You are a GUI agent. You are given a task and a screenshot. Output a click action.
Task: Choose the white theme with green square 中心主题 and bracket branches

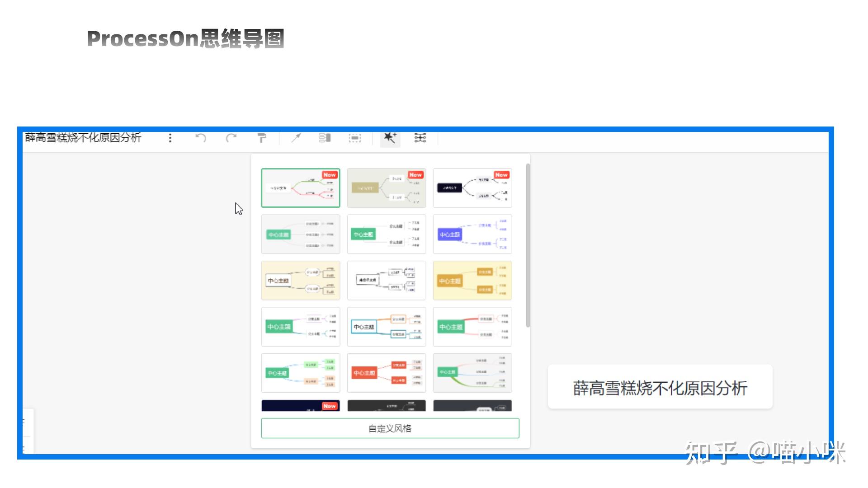(387, 235)
